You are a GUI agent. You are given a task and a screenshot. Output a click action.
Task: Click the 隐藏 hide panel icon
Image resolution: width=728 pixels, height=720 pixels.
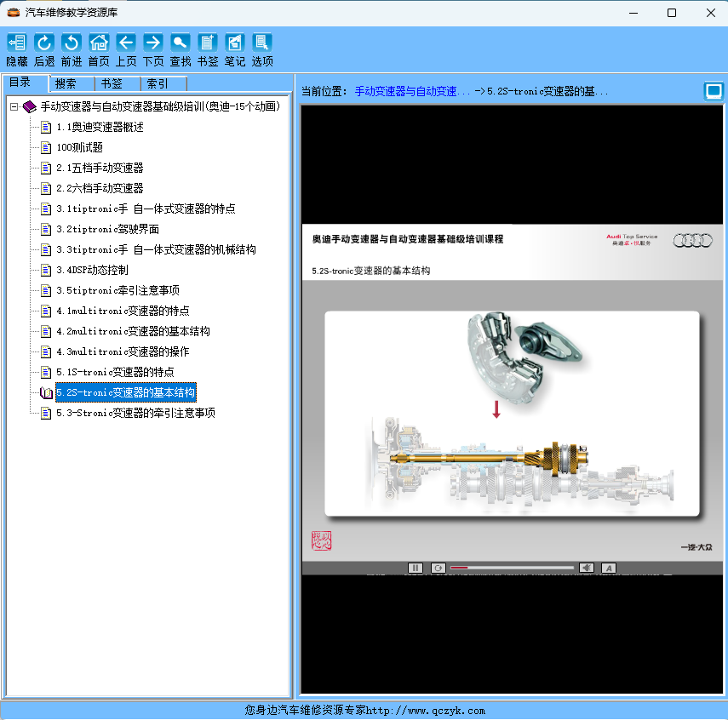[17, 43]
